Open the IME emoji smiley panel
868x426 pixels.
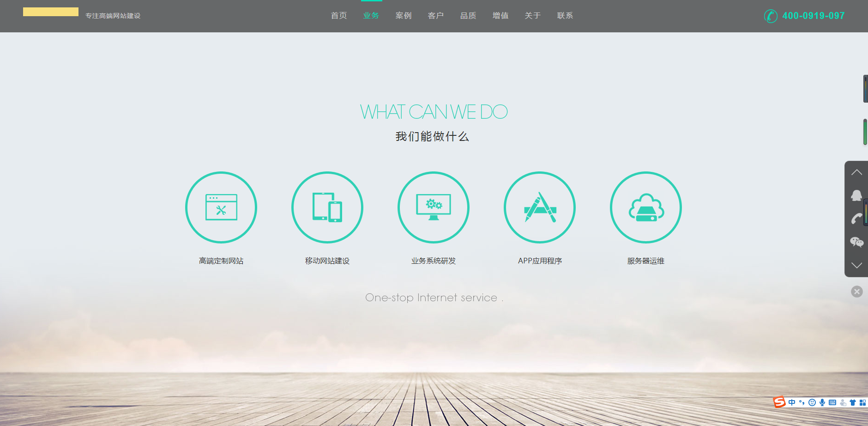[x=812, y=402]
